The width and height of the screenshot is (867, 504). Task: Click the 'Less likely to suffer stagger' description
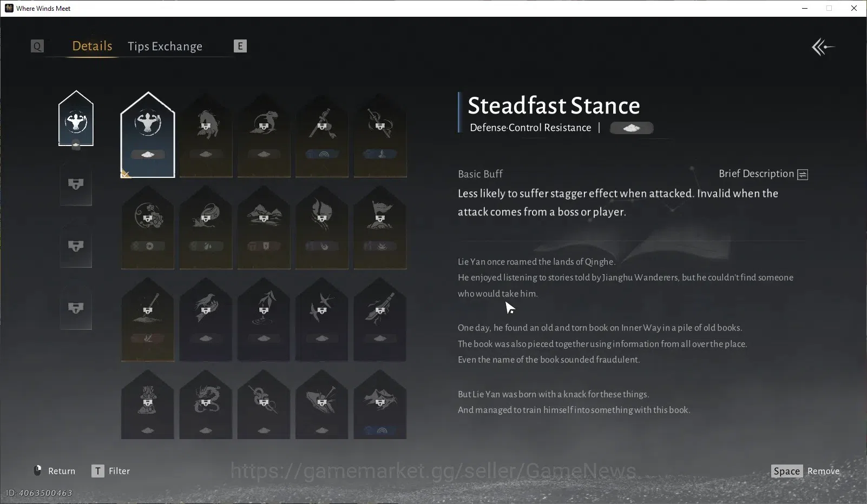click(x=618, y=203)
